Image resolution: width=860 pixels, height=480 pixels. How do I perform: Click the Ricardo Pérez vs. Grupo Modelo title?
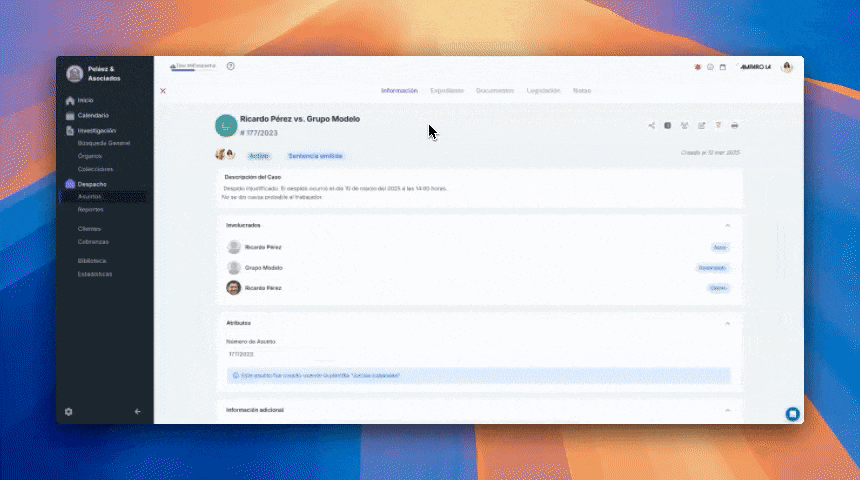tap(300, 119)
